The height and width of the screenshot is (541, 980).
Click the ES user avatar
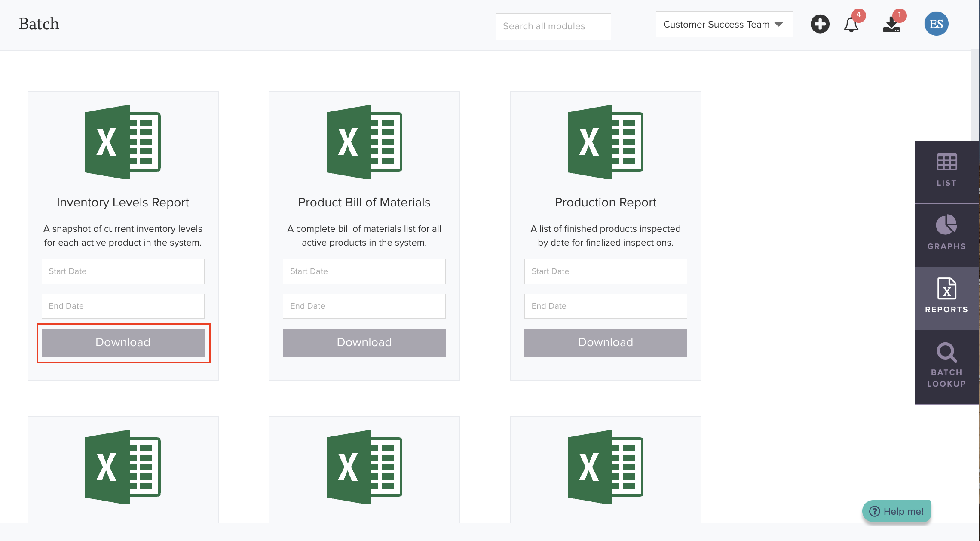[x=936, y=24]
